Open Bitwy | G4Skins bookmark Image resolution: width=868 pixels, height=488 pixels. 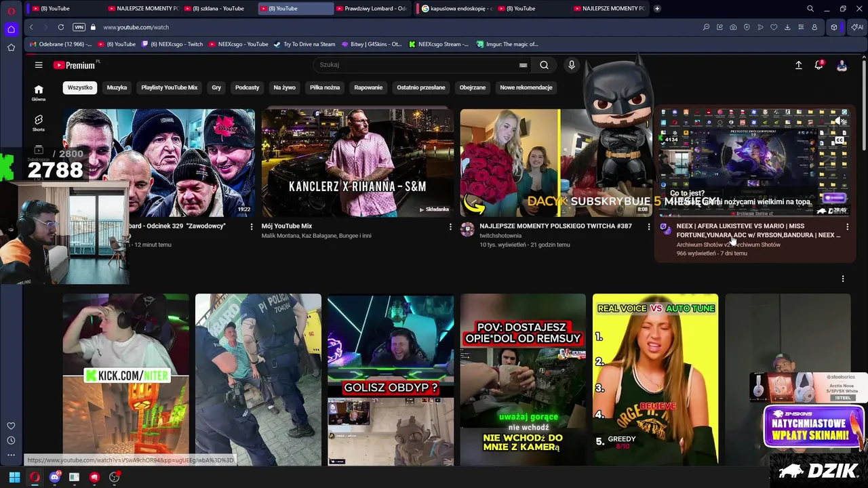point(372,44)
